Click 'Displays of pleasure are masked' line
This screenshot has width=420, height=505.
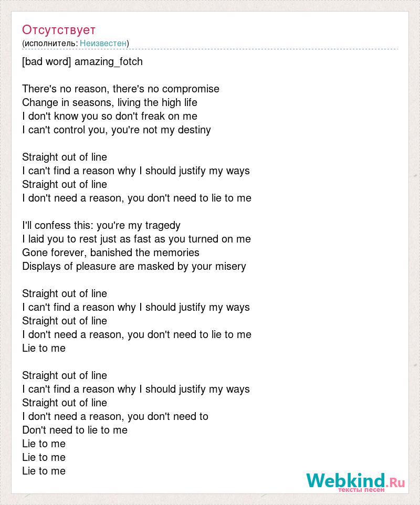[x=134, y=266]
